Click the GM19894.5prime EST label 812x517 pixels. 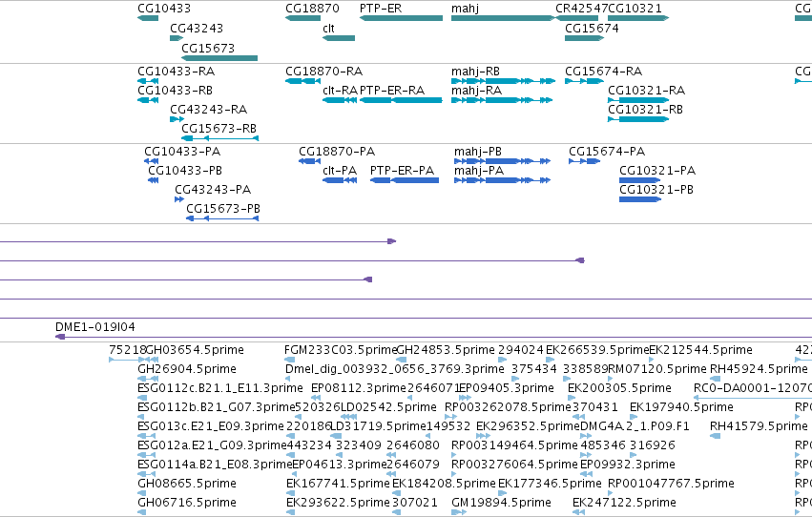point(501,503)
